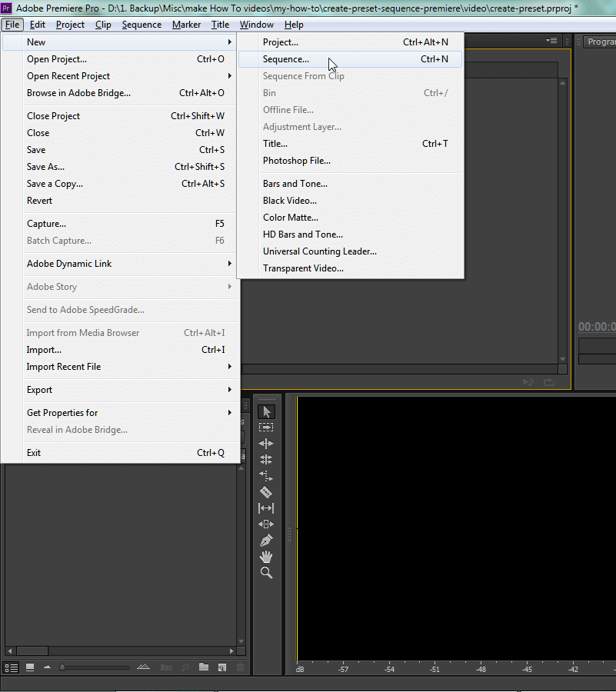Select the Zoom magnifier tool
This screenshot has height=692, width=616.
point(266,572)
